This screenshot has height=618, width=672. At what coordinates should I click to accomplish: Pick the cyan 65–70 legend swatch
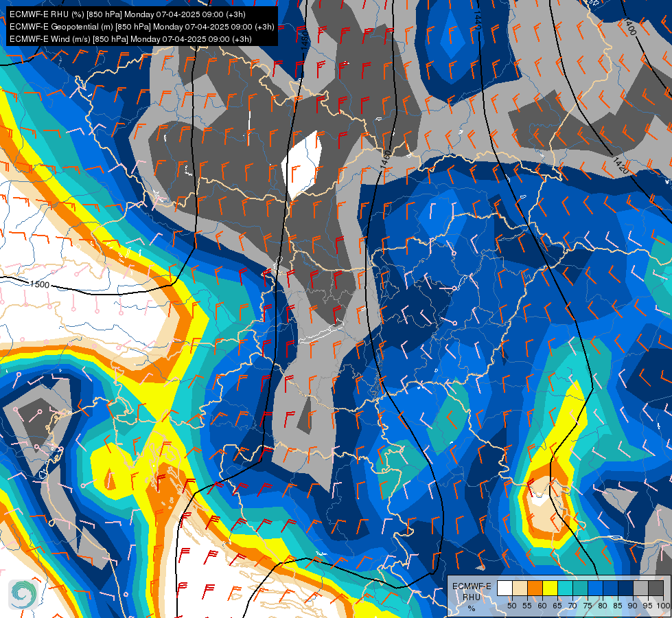point(566,588)
